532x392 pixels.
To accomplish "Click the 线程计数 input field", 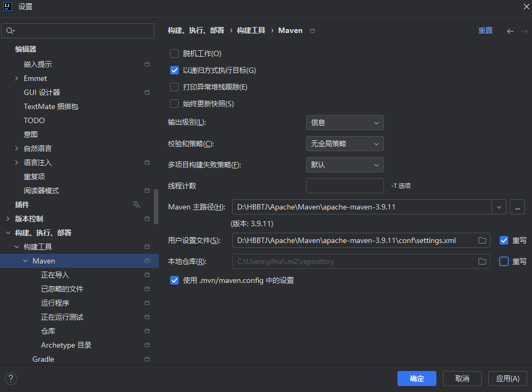I will [x=345, y=186].
